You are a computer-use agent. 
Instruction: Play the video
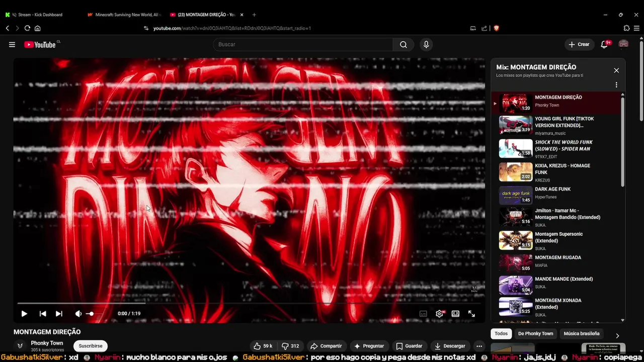click(24, 313)
